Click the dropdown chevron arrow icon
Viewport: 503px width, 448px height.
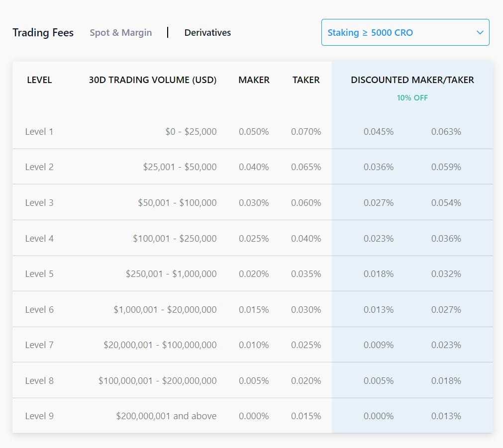[480, 32]
